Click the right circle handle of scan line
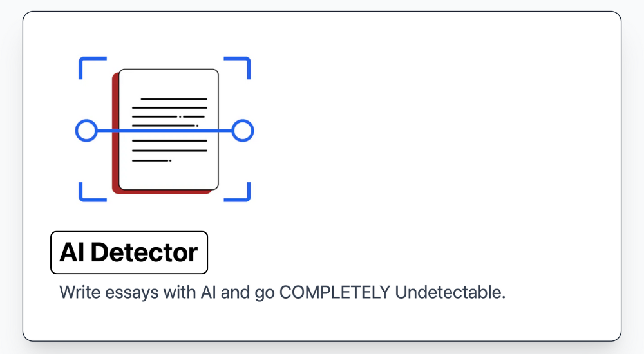This screenshot has width=644, height=354. [x=243, y=131]
